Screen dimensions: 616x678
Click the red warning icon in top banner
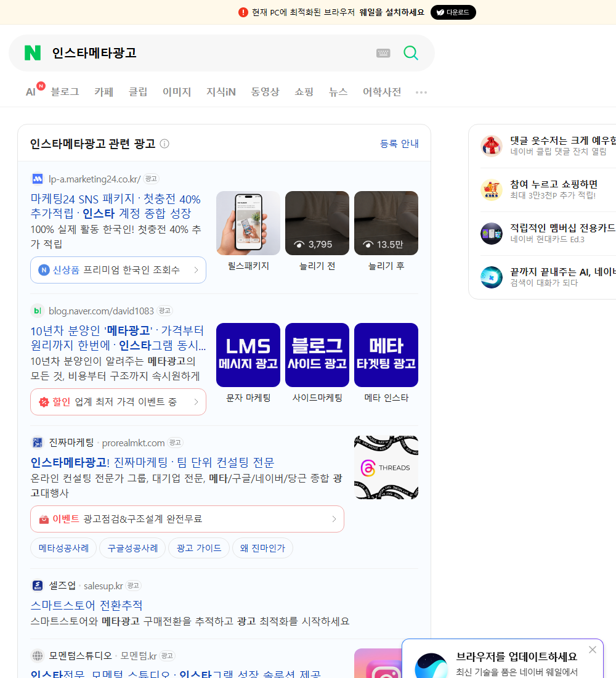point(243,12)
